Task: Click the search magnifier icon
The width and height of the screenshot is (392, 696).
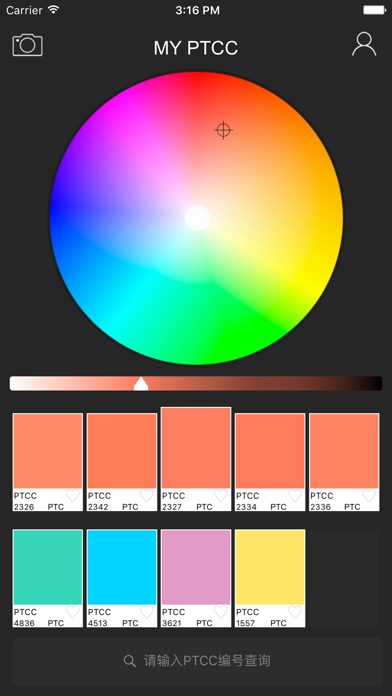Action: tap(129, 661)
